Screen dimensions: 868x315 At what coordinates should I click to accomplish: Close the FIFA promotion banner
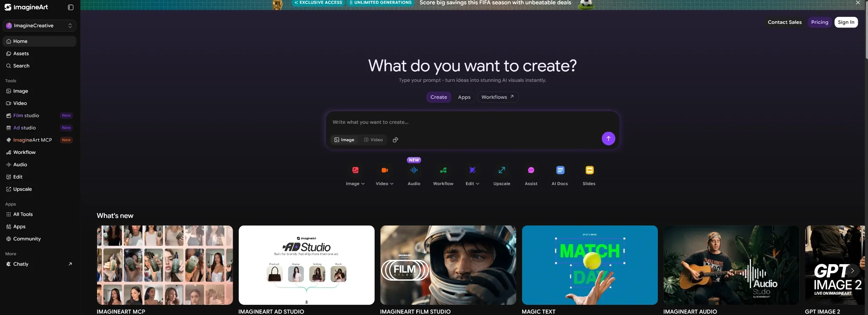click(x=858, y=3)
